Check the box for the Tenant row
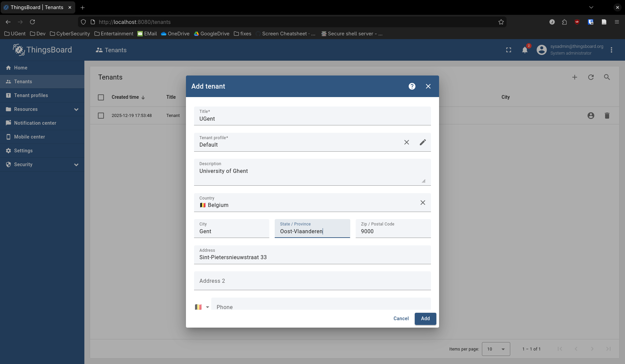 click(101, 116)
